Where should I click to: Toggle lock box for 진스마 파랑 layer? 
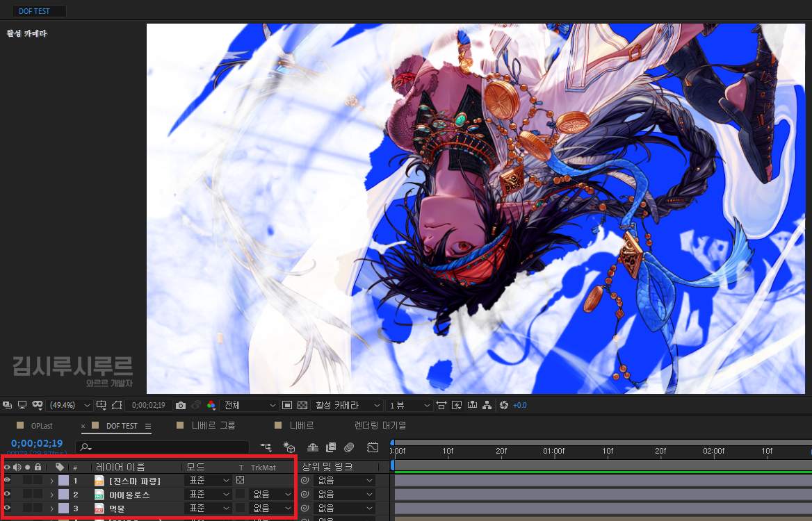coord(38,481)
